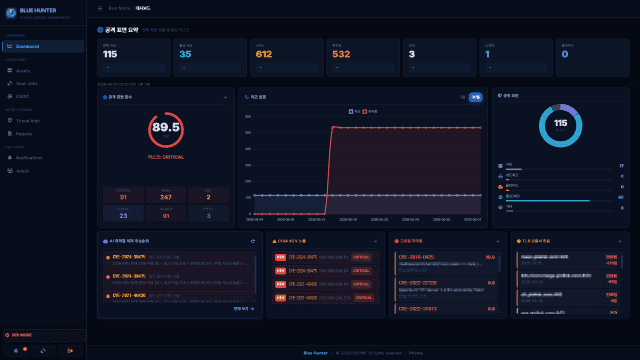This screenshot has width=640, height=360.
Task: Click the Blue Hunter logo
Action: 11,13
